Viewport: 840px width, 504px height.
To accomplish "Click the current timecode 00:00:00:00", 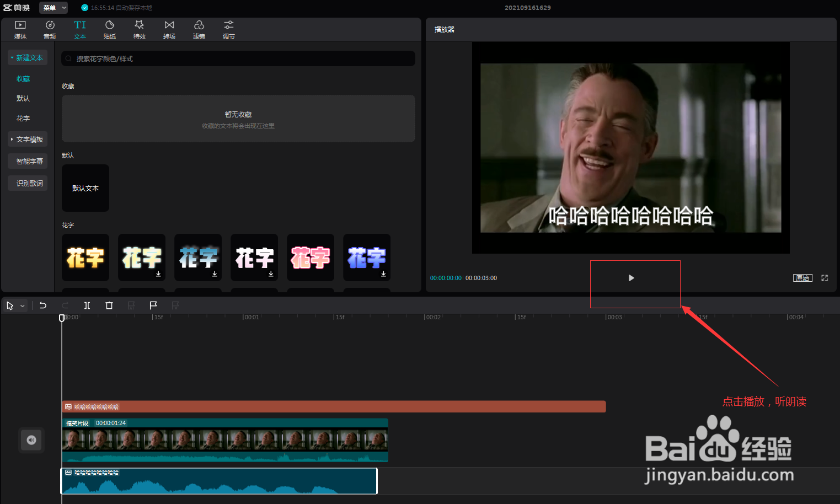I will tap(446, 278).
